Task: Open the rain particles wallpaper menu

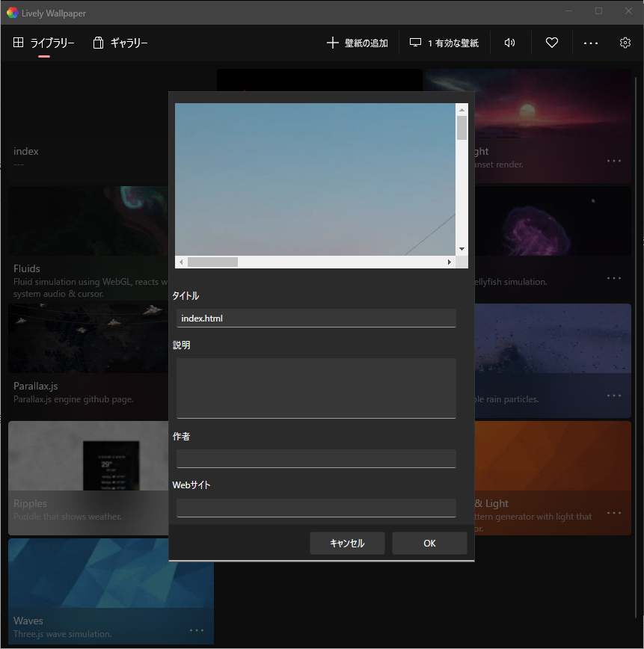Action: [613, 395]
